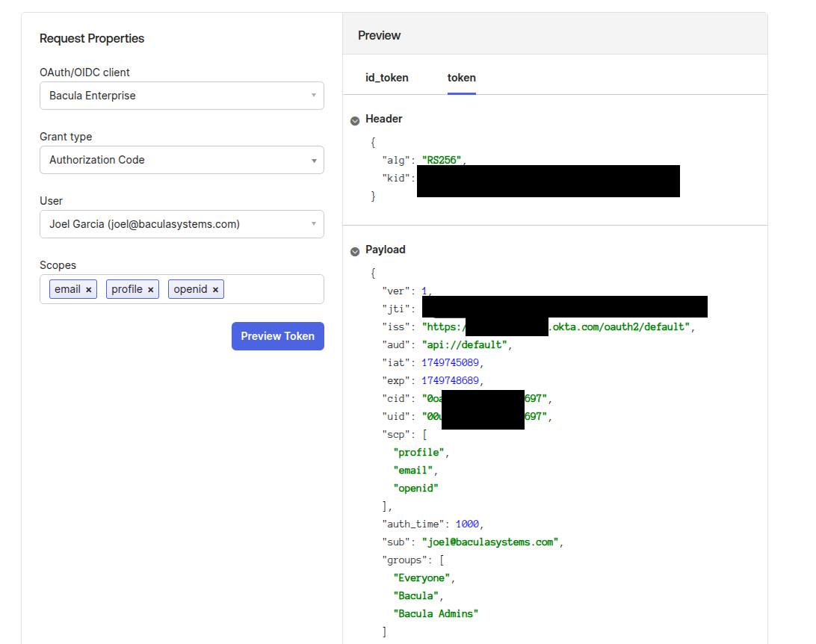
Task: Click the "RS256" alg value
Action: pos(442,160)
